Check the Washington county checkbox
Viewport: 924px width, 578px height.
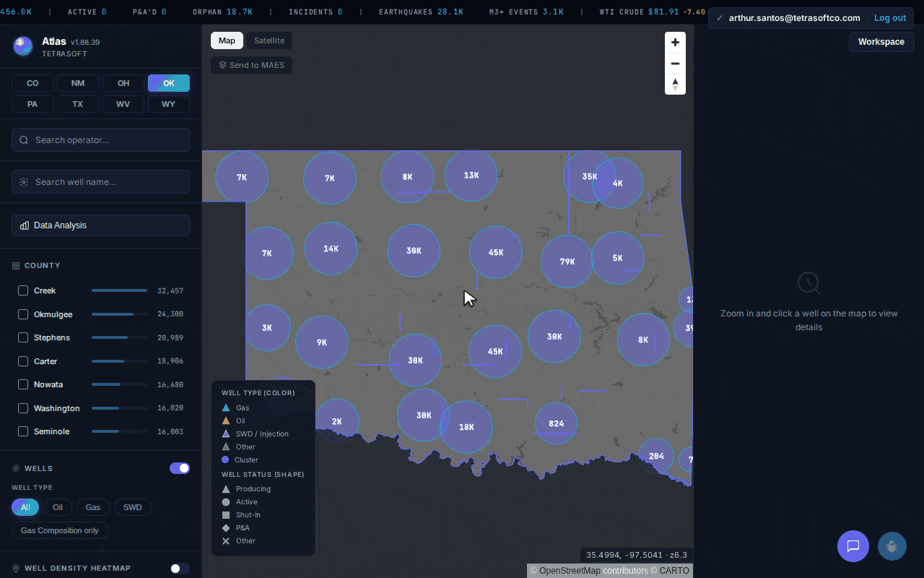pyautogui.click(x=23, y=408)
